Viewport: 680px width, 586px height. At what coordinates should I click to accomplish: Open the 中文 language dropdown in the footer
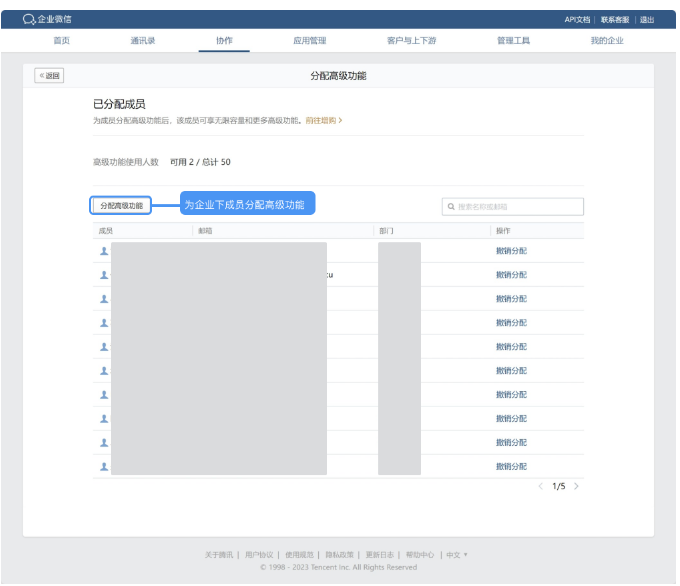457,554
